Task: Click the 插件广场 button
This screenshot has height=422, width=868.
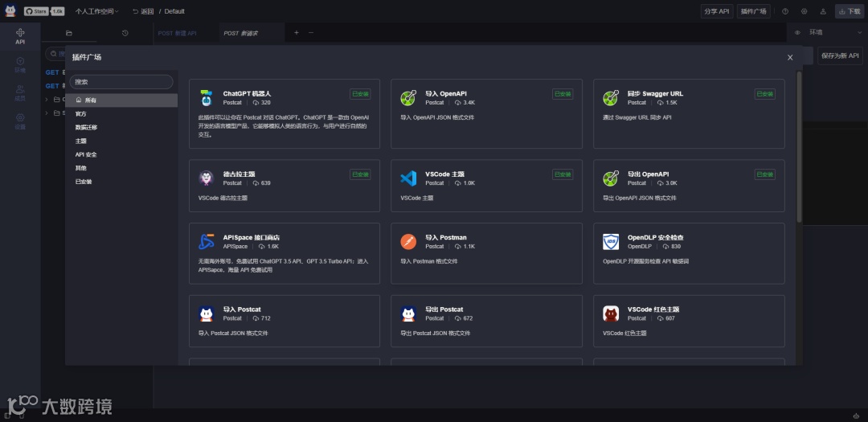Action: (x=753, y=11)
